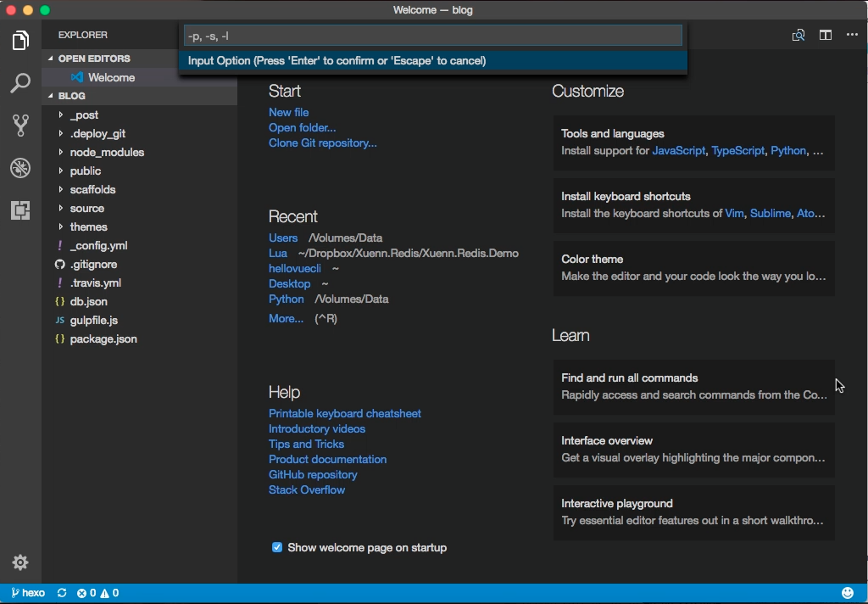The width and height of the screenshot is (868, 604).
Task: Collapse the BLOG folder section
Action: 51,95
